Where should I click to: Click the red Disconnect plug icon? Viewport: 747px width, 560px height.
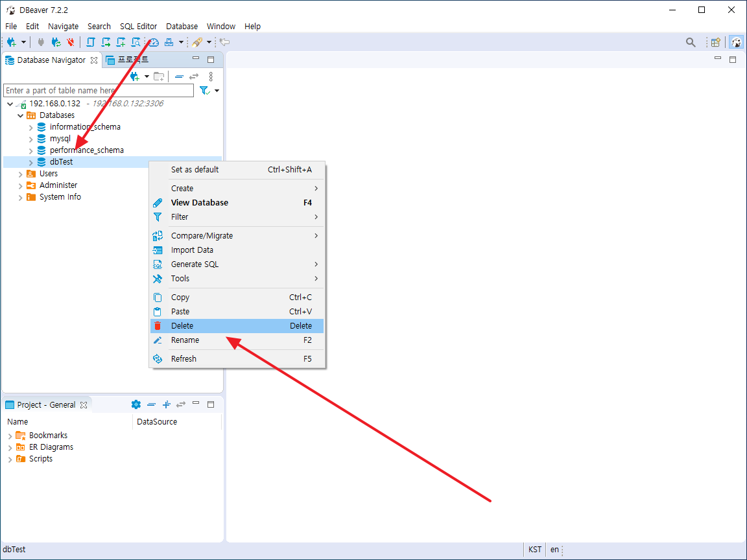tap(71, 42)
